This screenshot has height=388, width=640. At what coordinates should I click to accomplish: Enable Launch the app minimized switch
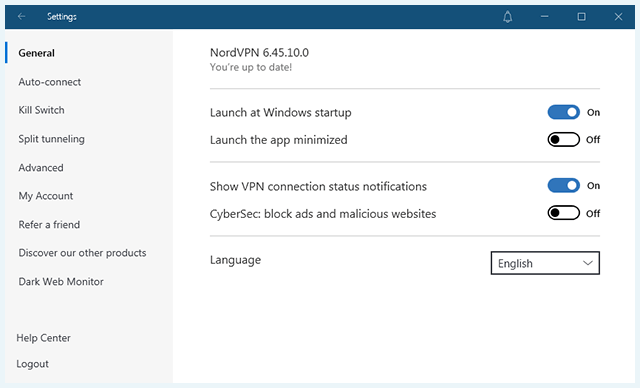click(563, 140)
